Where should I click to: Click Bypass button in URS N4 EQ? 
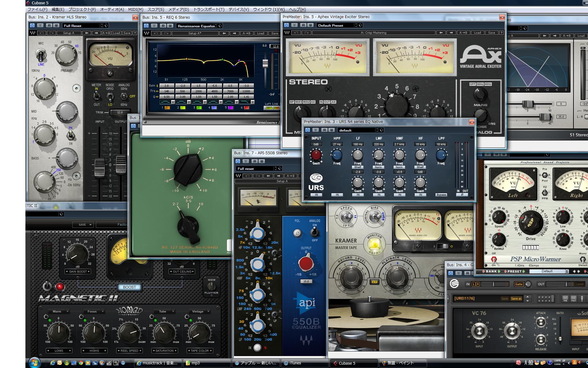click(441, 195)
